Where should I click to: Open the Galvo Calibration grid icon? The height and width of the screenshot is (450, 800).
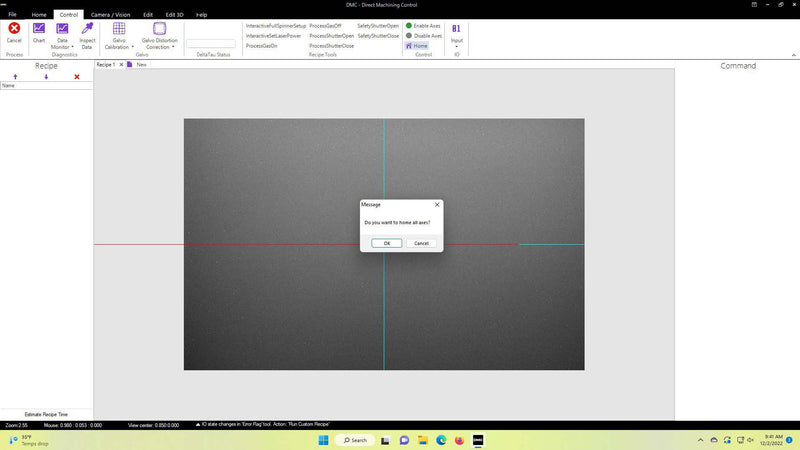(x=119, y=28)
